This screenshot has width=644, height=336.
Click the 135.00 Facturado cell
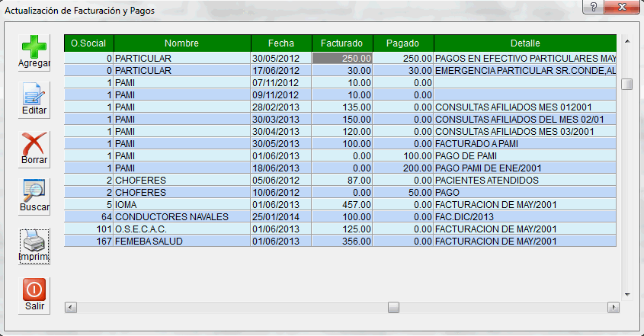[x=342, y=107]
